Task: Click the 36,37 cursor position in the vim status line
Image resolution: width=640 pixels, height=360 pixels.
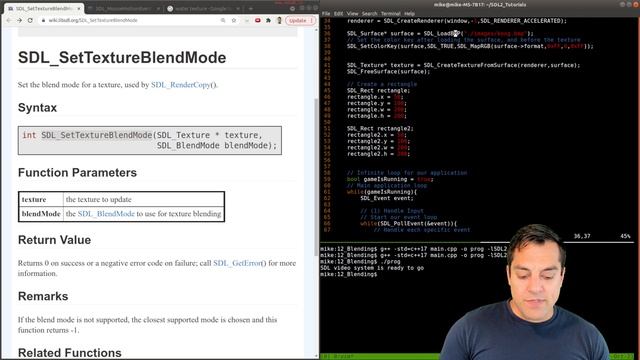Action: 582,236
